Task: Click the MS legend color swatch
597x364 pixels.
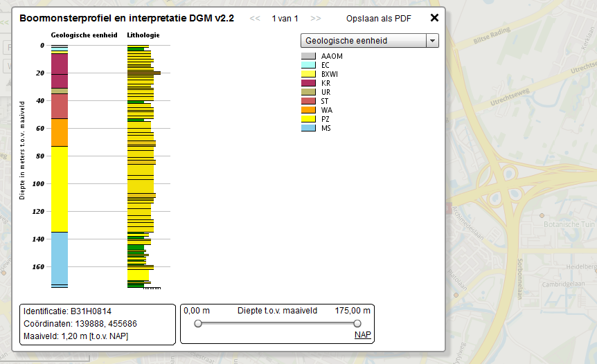Action: click(x=308, y=128)
